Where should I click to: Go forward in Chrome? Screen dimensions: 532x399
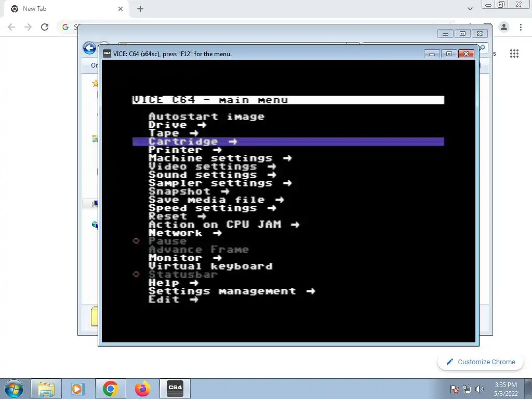[x=28, y=27]
